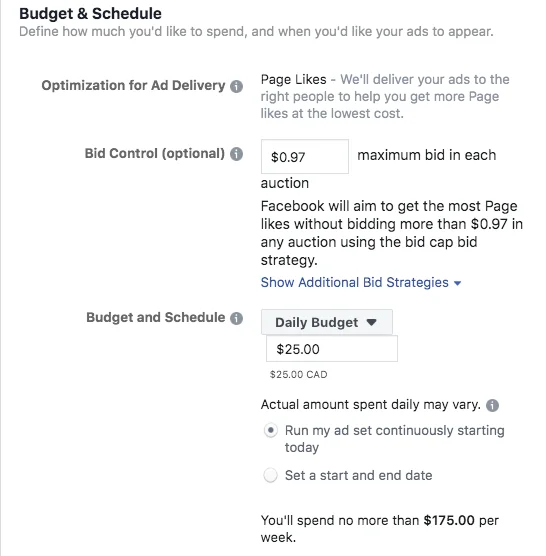Open Show Additional Bid Strategies link
The height and width of the screenshot is (556, 546).
coord(355,283)
